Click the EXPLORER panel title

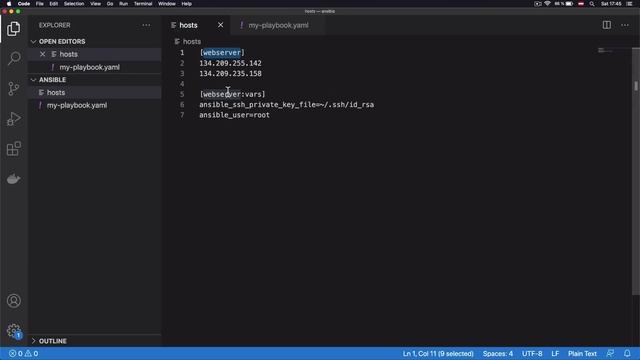tap(54, 25)
